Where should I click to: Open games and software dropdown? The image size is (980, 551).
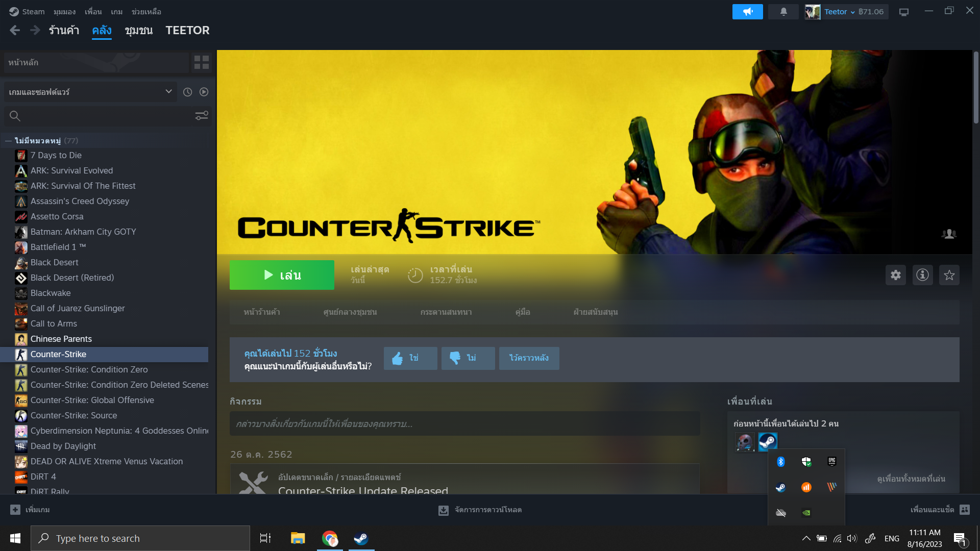click(x=90, y=92)
